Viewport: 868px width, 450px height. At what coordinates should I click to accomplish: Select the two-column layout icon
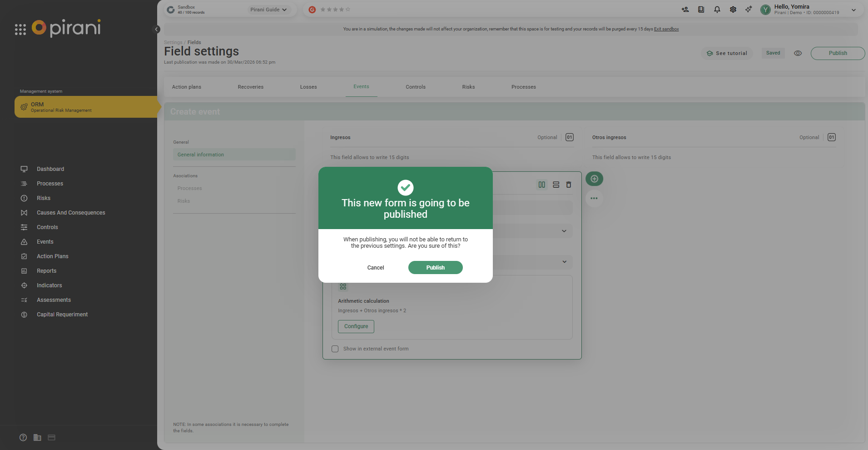541,185
